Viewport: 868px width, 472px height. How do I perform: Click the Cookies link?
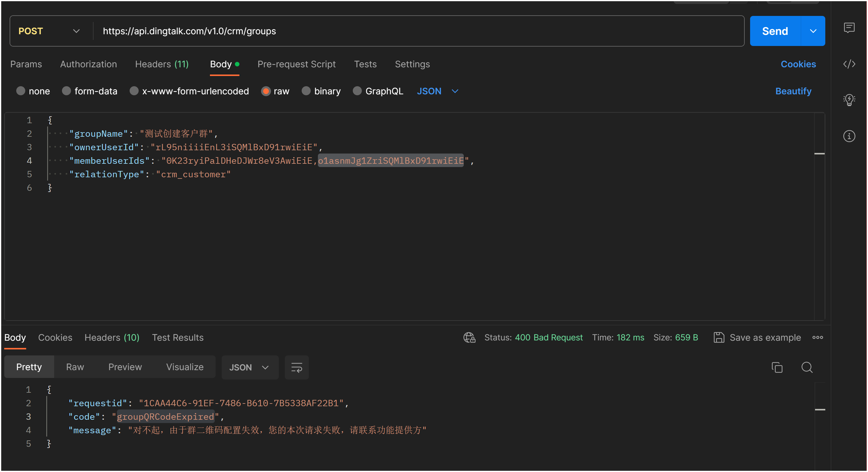(798, 64)
